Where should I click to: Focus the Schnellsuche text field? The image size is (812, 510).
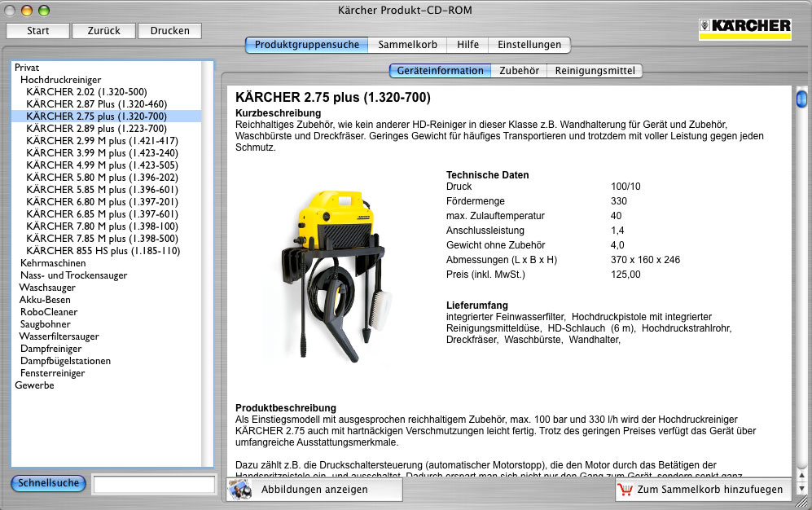point(154,485)
